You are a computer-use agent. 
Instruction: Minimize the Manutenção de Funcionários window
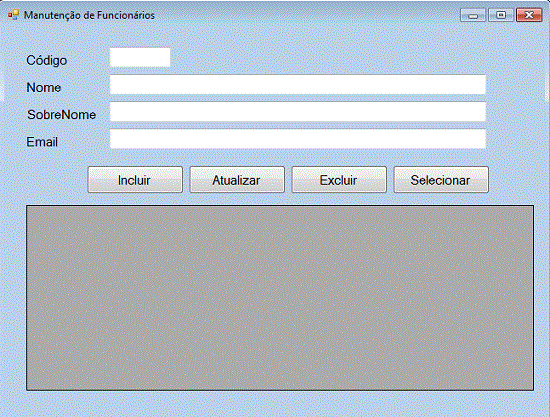point(473,15)
